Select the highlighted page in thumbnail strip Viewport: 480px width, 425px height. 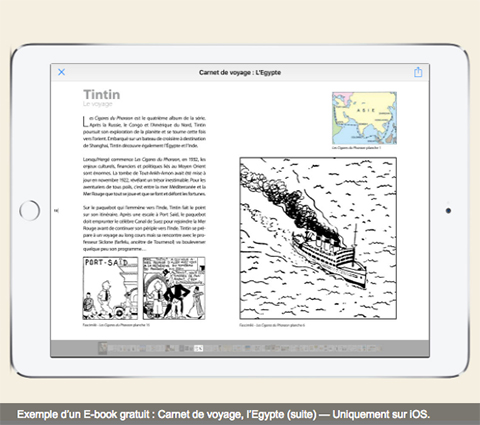coord(199,348)
